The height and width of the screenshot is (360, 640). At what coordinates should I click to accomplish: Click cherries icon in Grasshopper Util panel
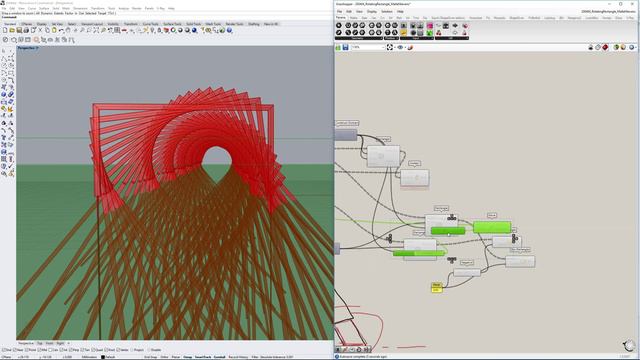click(439, 33)
